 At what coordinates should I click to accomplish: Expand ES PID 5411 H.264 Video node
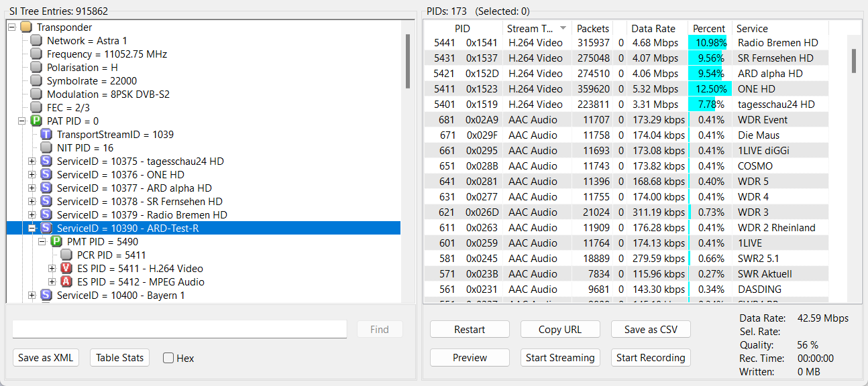[52, 269]
